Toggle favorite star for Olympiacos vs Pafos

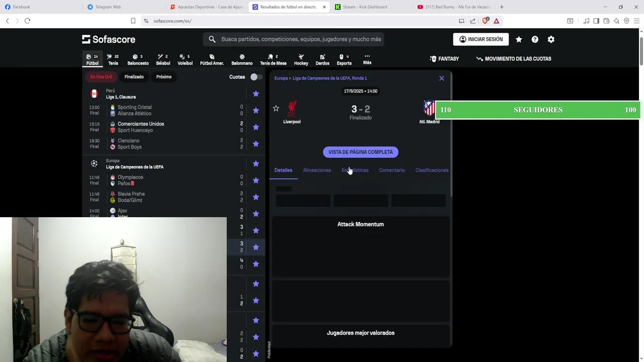coord(256,180)
